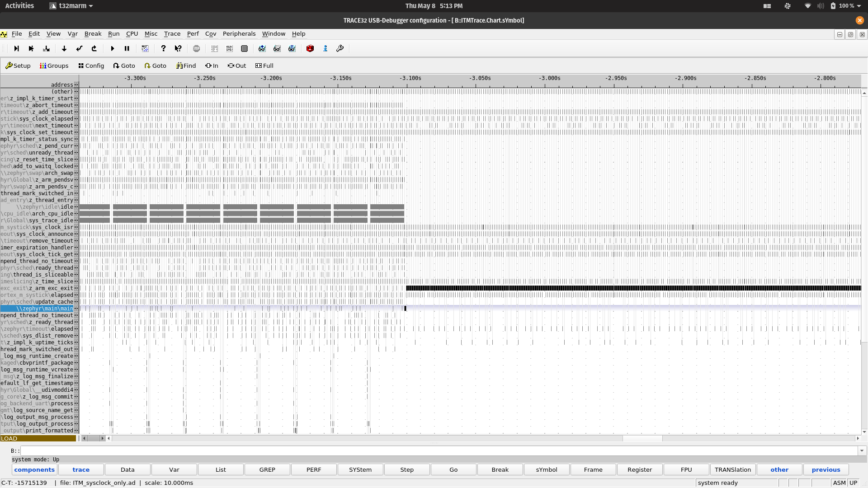
Task: Open the Trace menu
Action: pyautogui.click(x=172, y=34)
